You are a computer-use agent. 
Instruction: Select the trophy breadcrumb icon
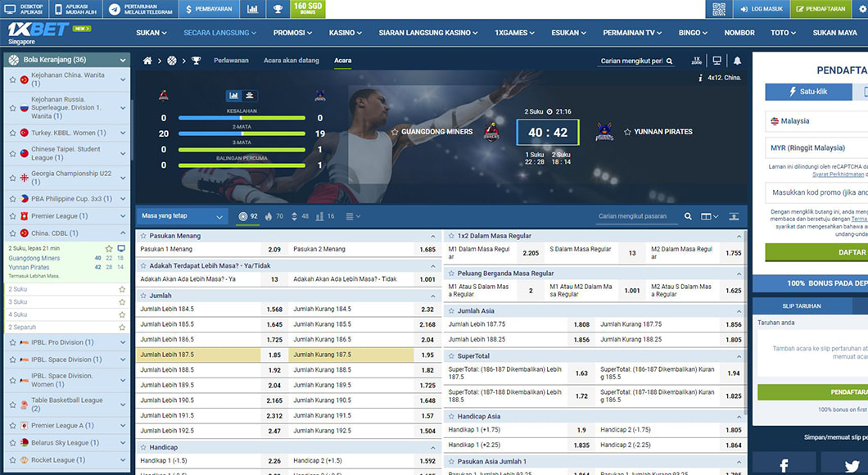[x=196, y=61]
